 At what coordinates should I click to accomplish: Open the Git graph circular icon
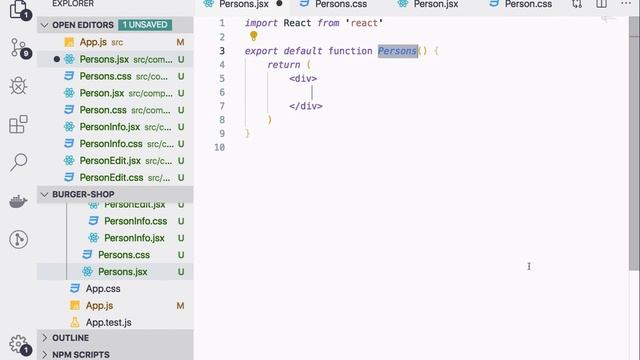click(x=18, y=239)
